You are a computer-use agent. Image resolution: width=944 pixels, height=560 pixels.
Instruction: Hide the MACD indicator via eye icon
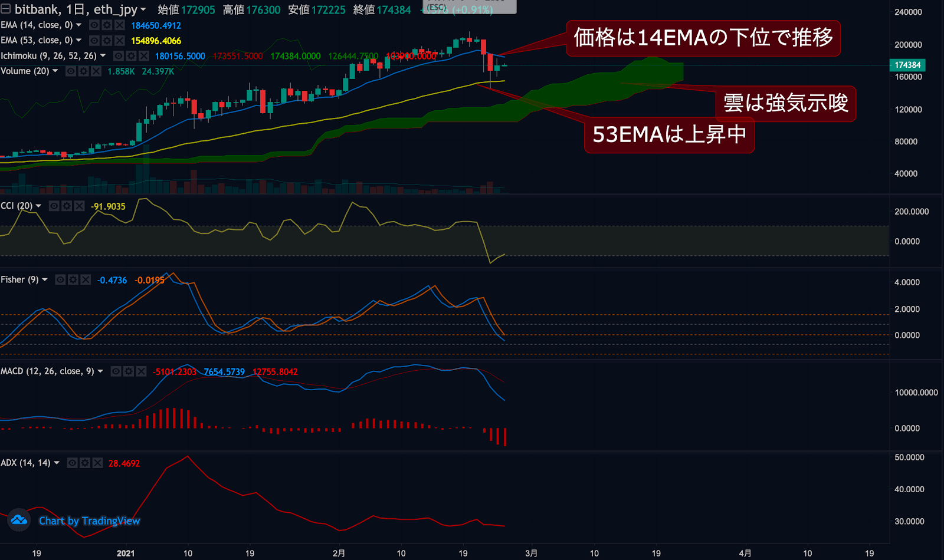[x=116, y=371]
